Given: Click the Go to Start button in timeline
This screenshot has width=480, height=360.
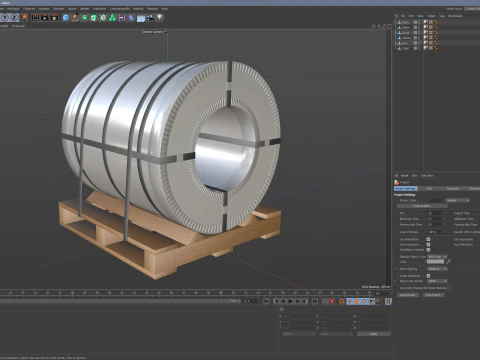Looking at the screenshot, I should click(x=266, y=301).
